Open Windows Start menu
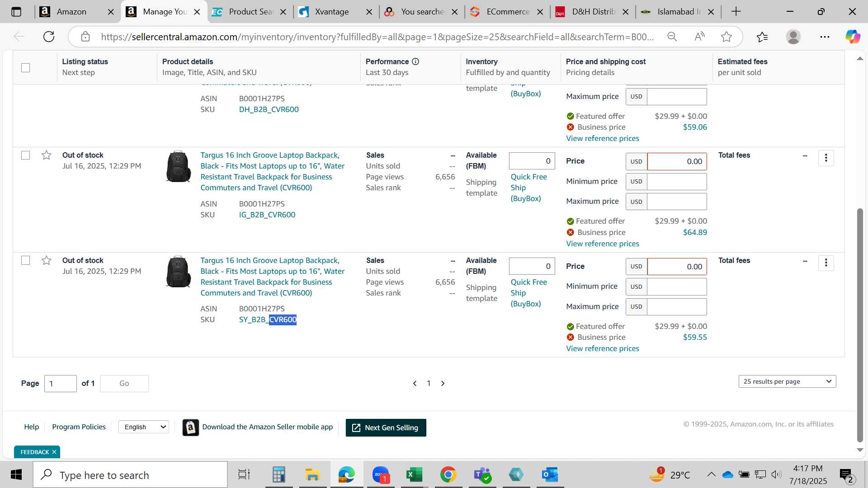The width and height of the screenshot is (868, 488). (16, 474)
